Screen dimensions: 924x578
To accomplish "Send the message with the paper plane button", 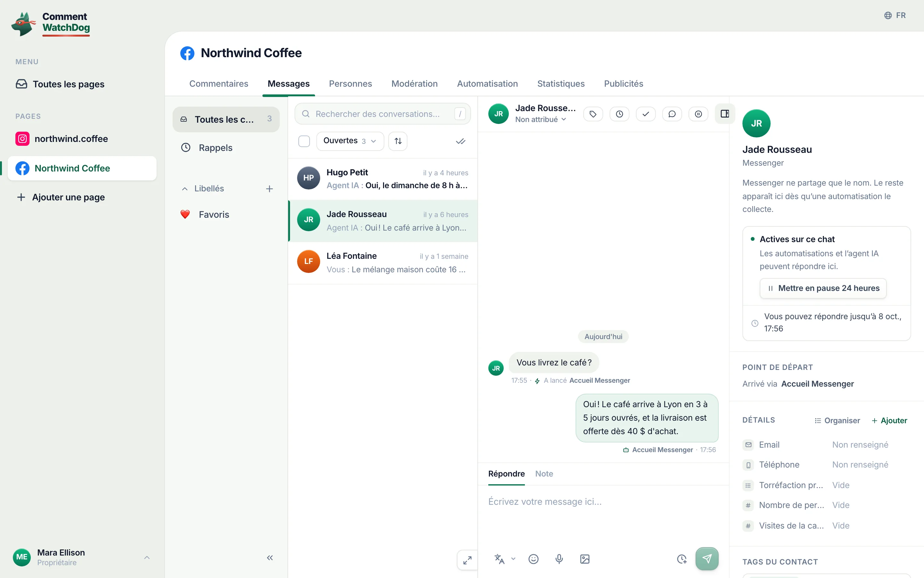I will point(707,559).
